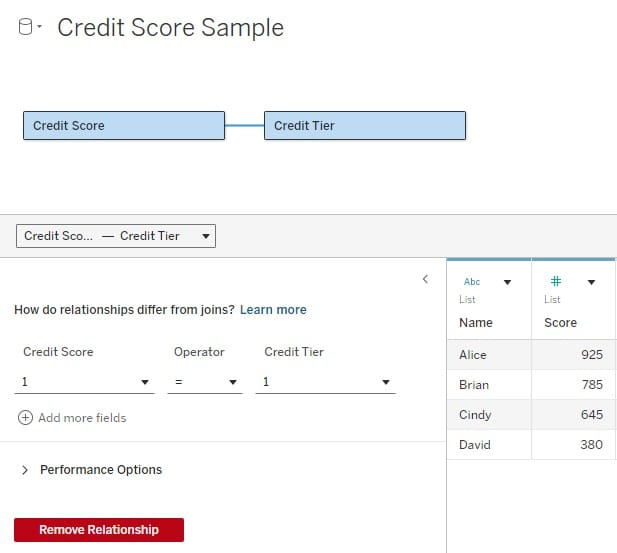Screen dimensions: 617x553
Task: Select the Credit Tier table box
Action: coord(365,126)
